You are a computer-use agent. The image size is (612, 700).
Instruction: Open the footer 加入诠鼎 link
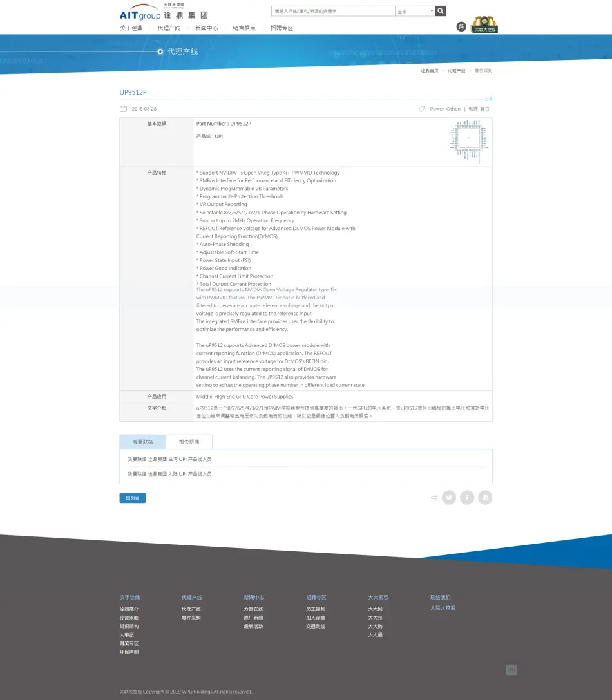pos(316,618)
